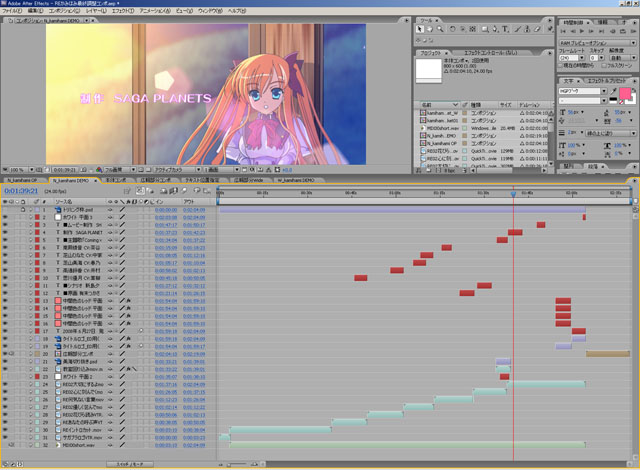Click the Show Channel icon below the viewer
The image size is (640, 470).
[x=99, y=169]
